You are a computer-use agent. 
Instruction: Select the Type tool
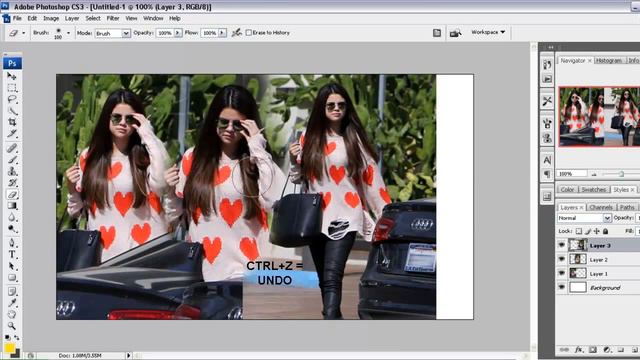pos(12,255)
